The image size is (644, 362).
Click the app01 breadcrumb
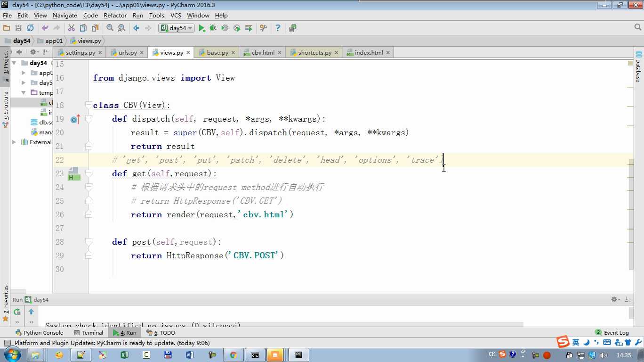pyautogui.click(x=49, y=41)
